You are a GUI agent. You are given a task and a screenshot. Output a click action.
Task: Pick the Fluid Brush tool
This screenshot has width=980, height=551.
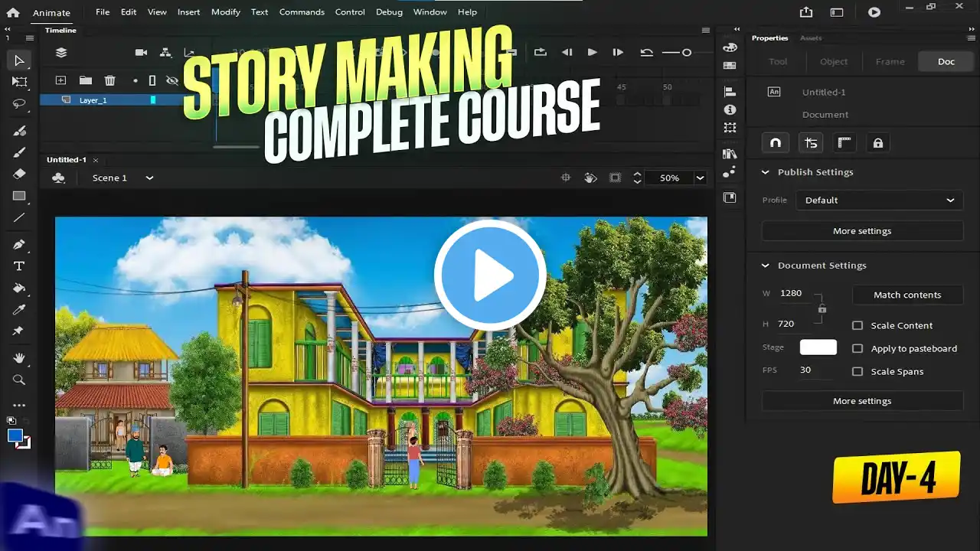point(19,131)
